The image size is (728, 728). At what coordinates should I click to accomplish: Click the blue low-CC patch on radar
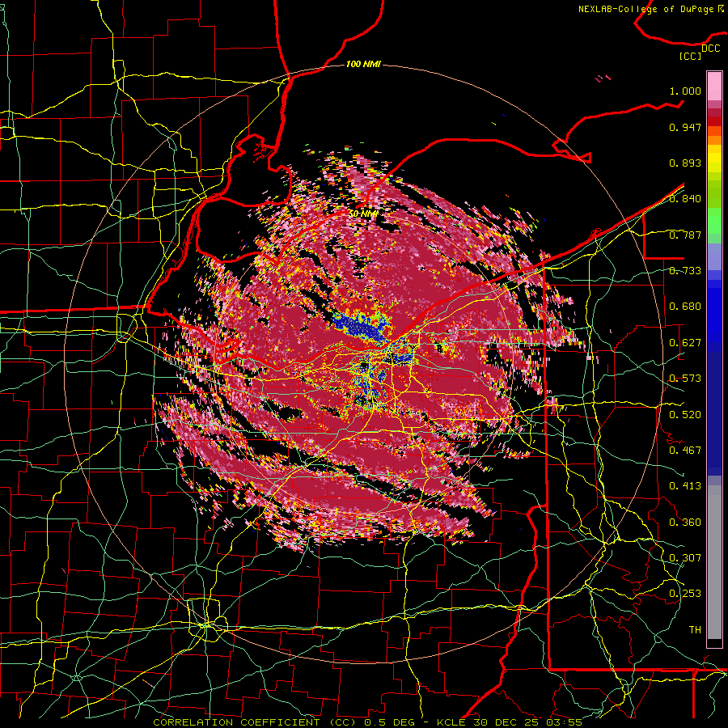tap(361, 326)
